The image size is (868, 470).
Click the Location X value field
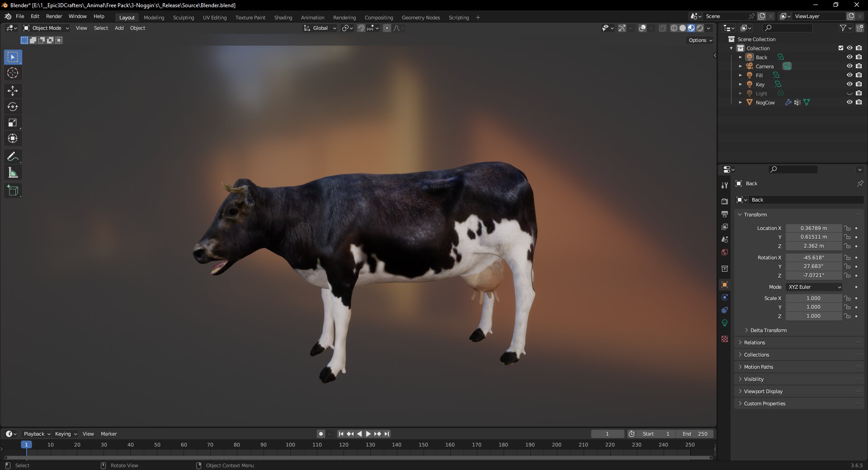click(814, 228)
